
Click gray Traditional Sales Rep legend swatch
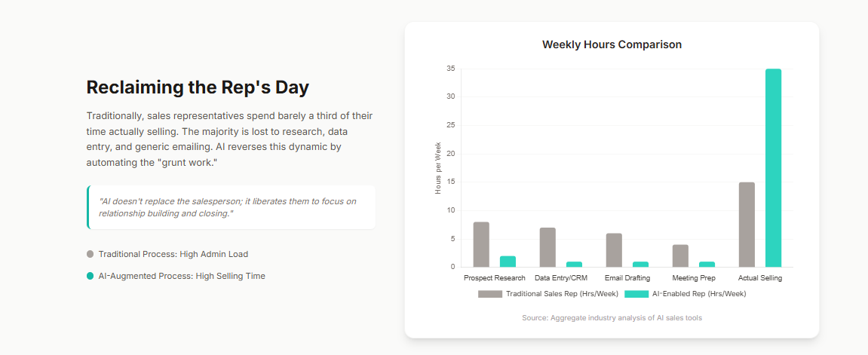490,293
